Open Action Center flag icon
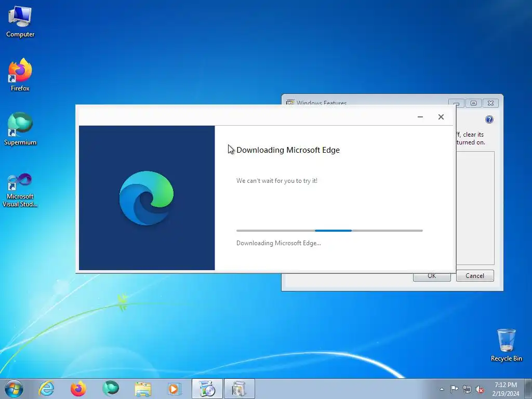 [454, 389]
